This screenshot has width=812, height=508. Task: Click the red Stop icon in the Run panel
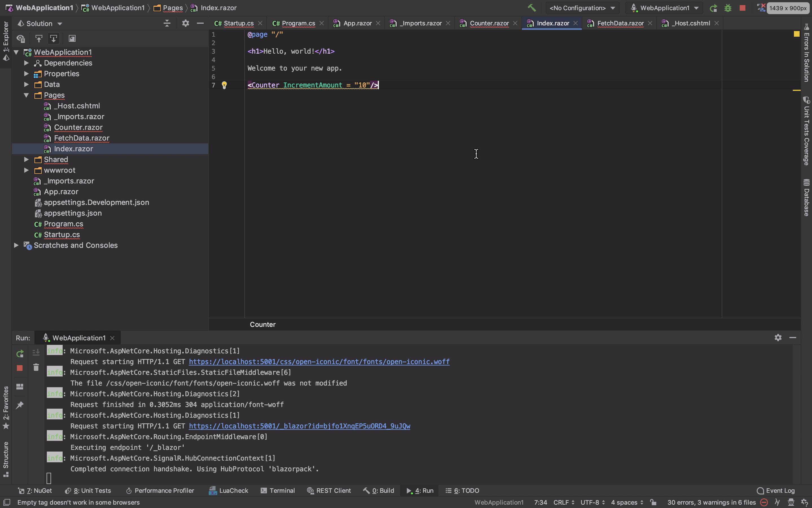(20, 368)
